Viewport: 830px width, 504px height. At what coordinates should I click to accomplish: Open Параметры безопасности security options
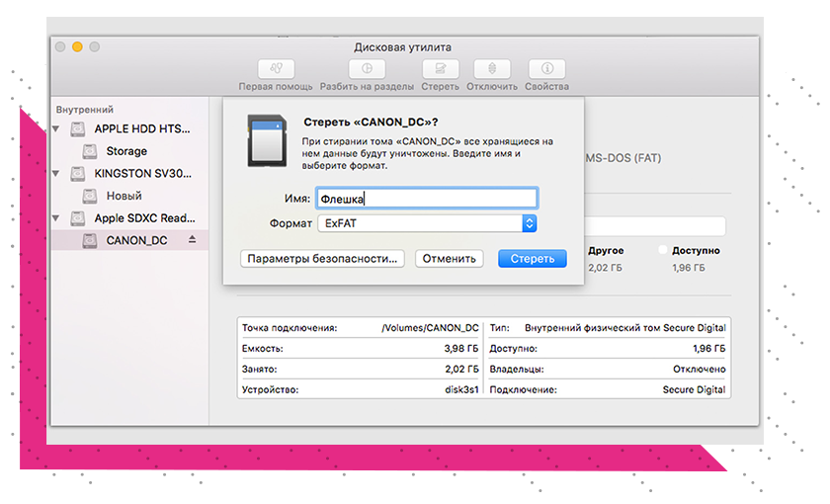point(322,259)
